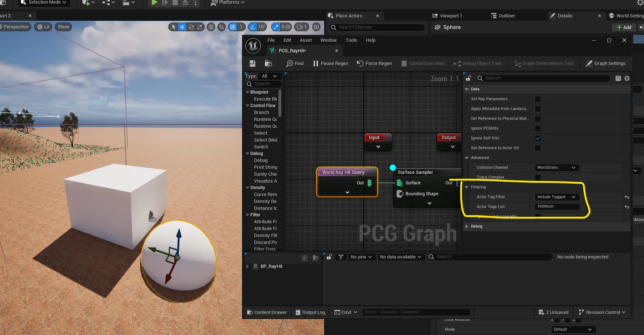The width and height of the screenshot is (644, 335).
Task: Expand the Debug section in details
Action: pyautogui.click(x=467, y=226)
